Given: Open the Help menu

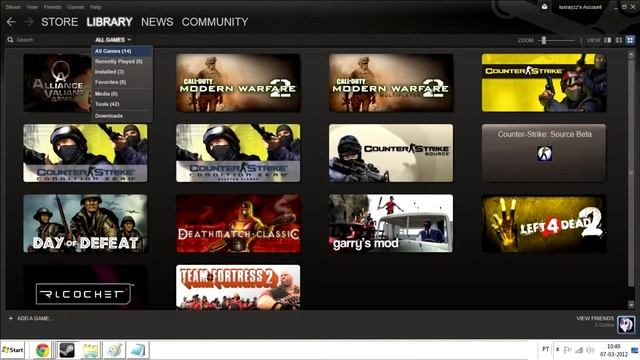Looking at the screenshot, I should coord(96,7).
